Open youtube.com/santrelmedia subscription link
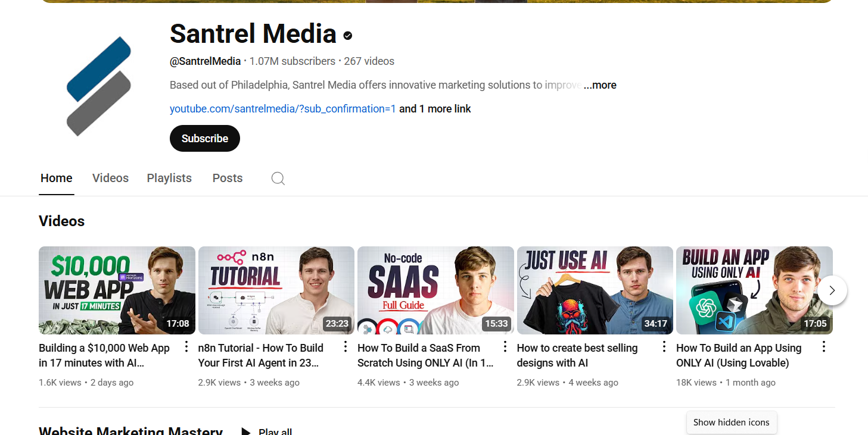Image resolution: width=868 pixels, height=435 pixels. (283, 109)
